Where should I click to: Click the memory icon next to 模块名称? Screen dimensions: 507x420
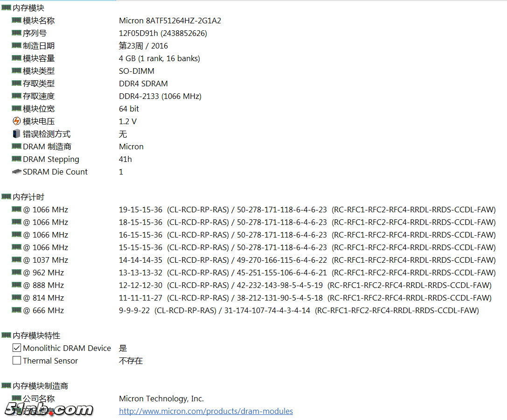pyautogui.click(x=16, y=20)
